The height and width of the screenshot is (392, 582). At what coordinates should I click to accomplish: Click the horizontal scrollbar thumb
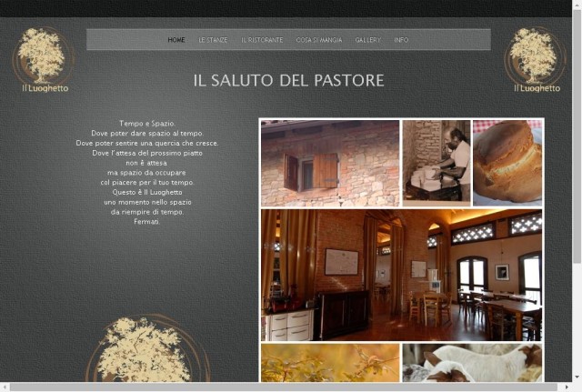pyautogui.click(x=284, y=387)
